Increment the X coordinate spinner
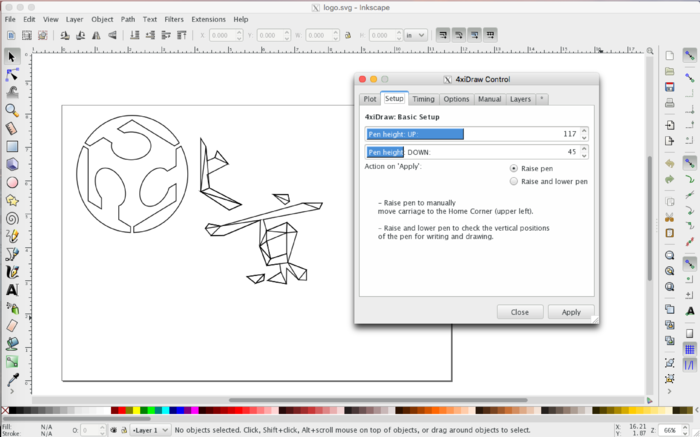Image resolution: width=700 pixels, height=437 pixels. pos(239,32)
